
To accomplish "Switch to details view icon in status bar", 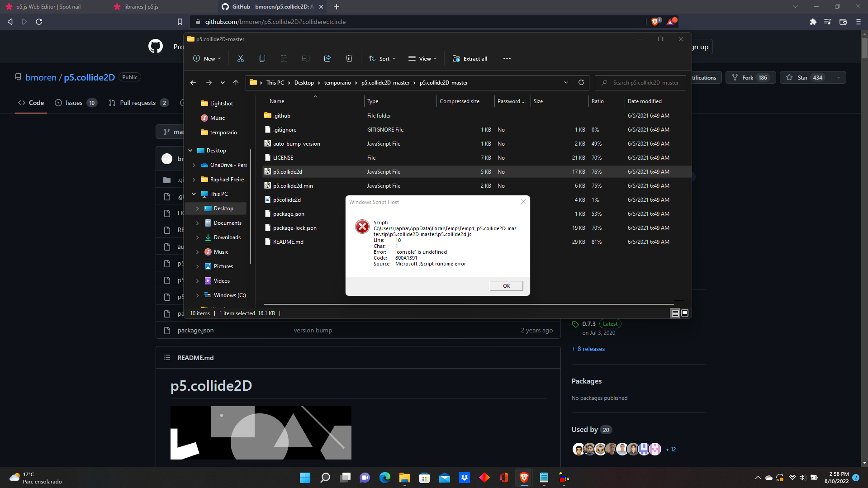I will pos(675,313).
